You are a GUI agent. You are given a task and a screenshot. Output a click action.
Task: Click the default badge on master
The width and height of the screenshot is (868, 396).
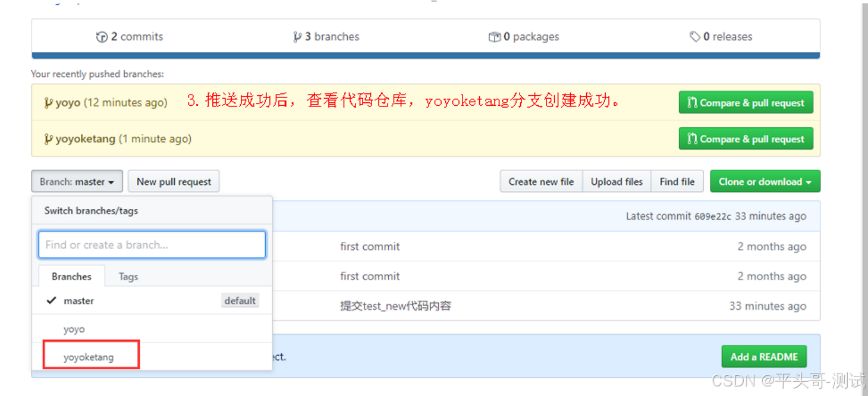coord(240,300)
